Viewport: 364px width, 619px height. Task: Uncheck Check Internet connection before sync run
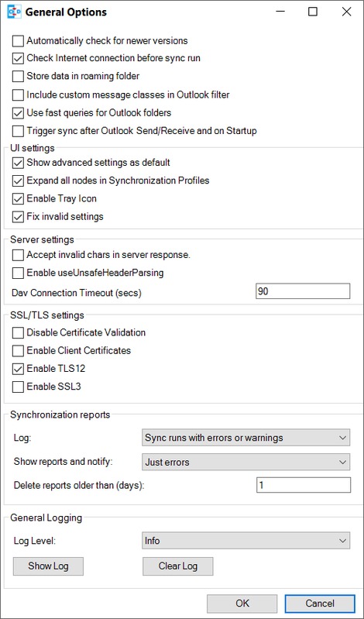click(x=18, y=58)
